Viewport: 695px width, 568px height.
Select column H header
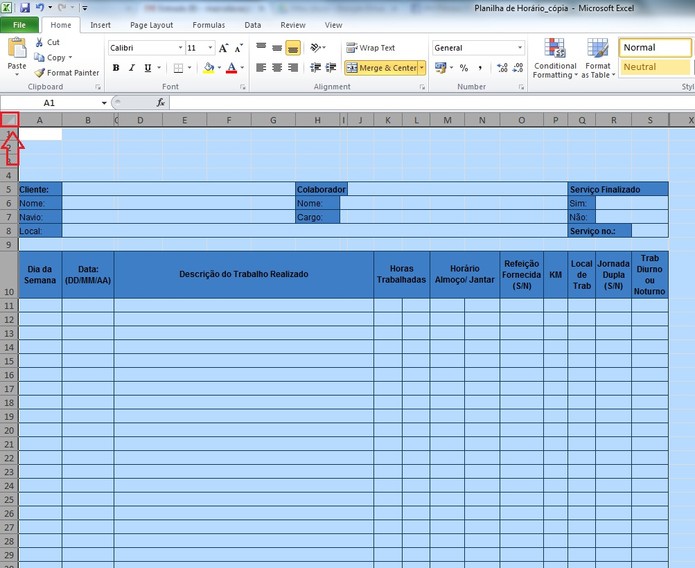click(x=317, y=120)
